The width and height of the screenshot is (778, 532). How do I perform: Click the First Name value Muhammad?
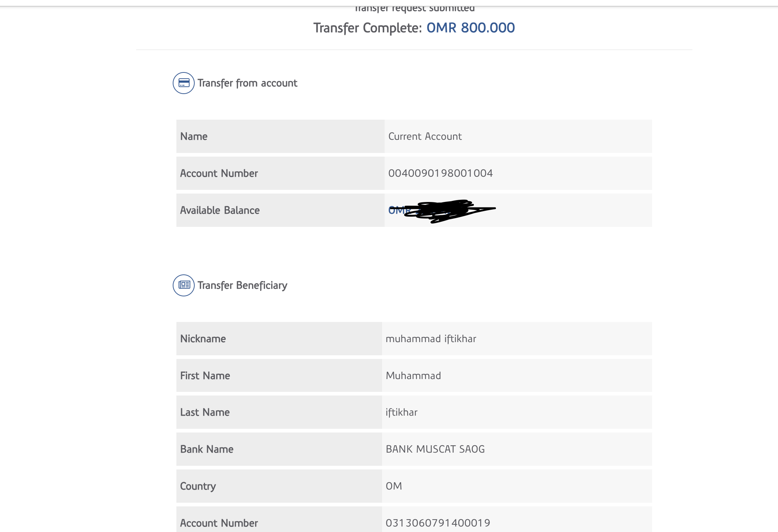click(x=413, y=376)
